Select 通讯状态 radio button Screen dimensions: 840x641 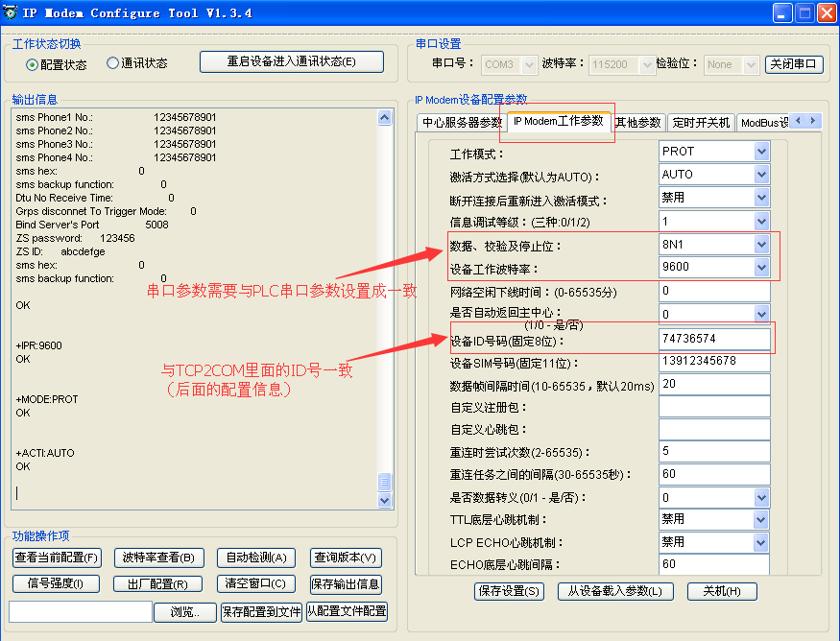113,63
